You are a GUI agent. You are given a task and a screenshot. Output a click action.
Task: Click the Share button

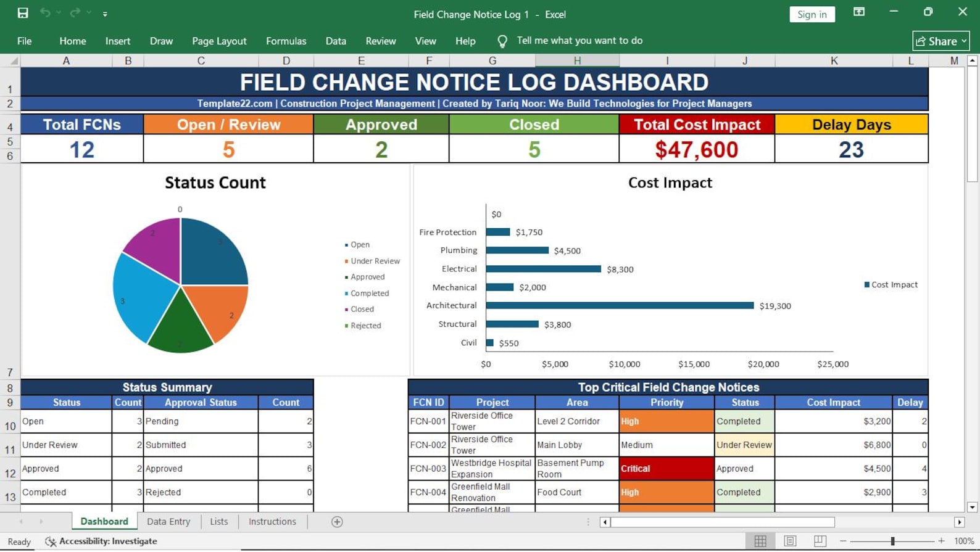coord(941,41)
